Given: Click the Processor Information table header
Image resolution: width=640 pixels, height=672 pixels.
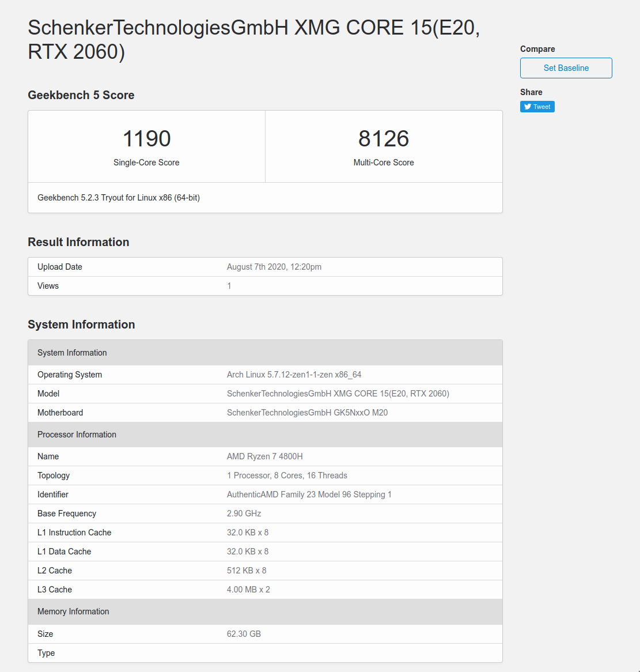Looking at the screenshot, I should click(265, 435).
